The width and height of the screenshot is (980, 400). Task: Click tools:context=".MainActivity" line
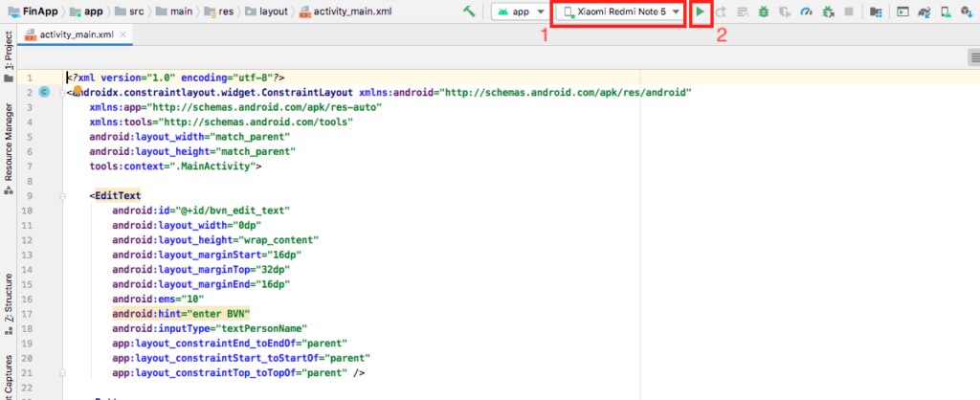point(176,167)
